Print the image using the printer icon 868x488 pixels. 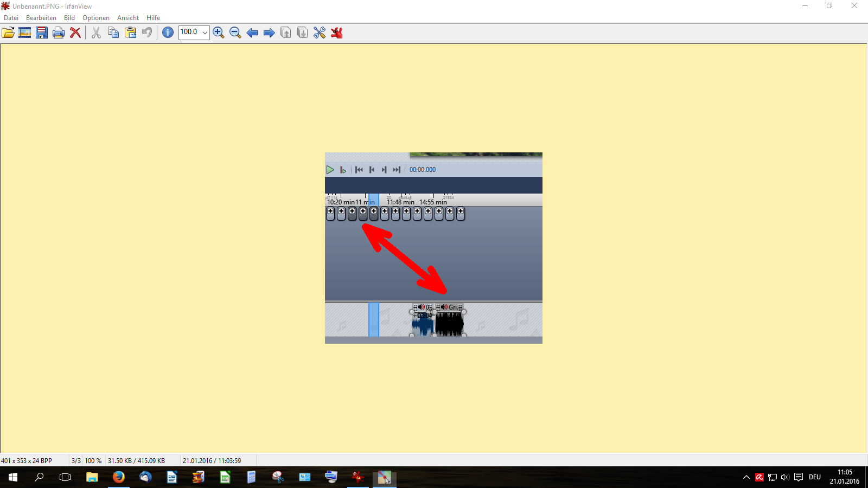[x=59, y=33]
